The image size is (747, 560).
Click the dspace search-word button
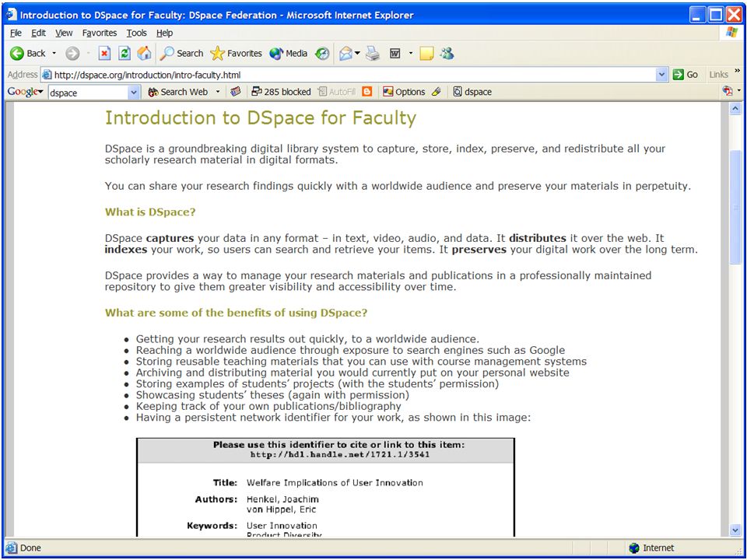point(472,92)
